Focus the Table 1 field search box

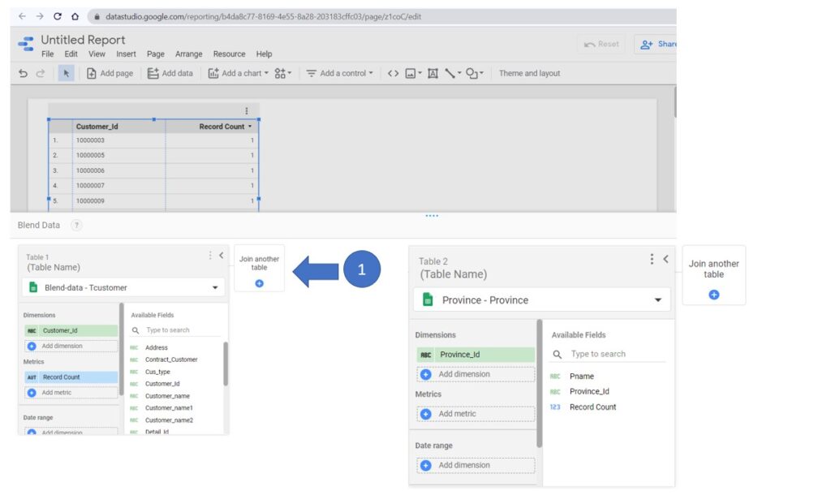(x=175, y=330)
